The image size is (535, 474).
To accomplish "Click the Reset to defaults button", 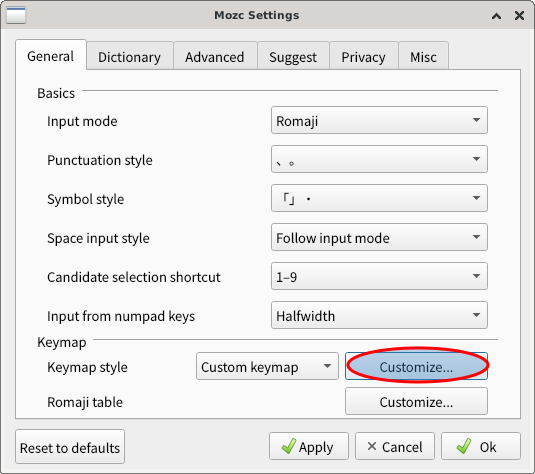I will coord(70,447).
